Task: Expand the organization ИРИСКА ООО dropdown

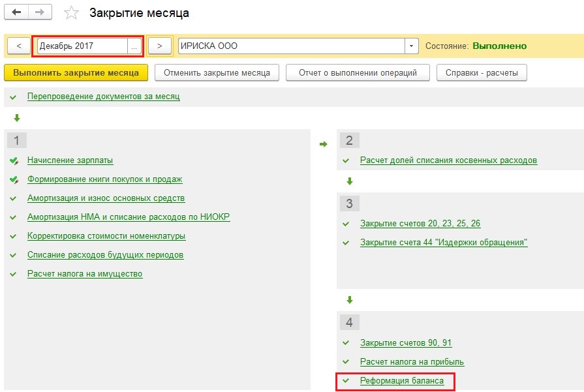Action: coord(411,46)
